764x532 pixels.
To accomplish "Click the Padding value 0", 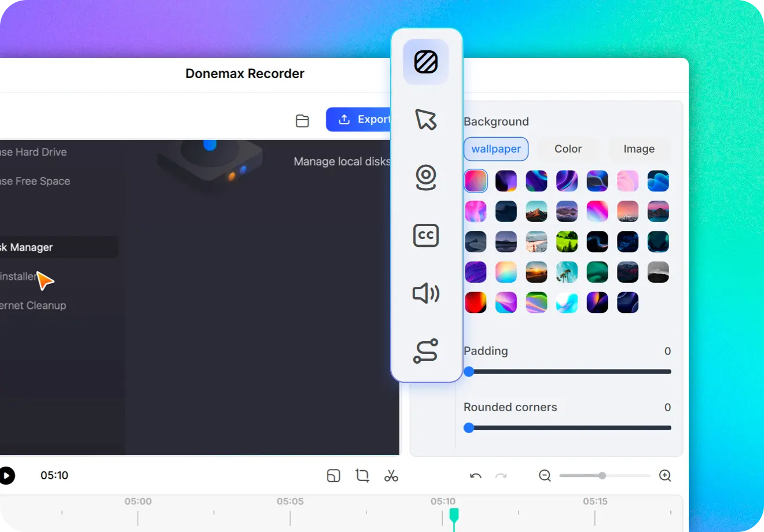I will (x=667, y=351).
